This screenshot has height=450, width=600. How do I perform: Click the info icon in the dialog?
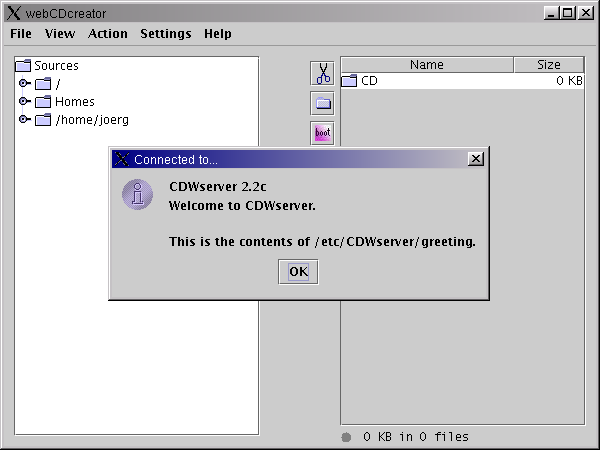tap(137, 194)
